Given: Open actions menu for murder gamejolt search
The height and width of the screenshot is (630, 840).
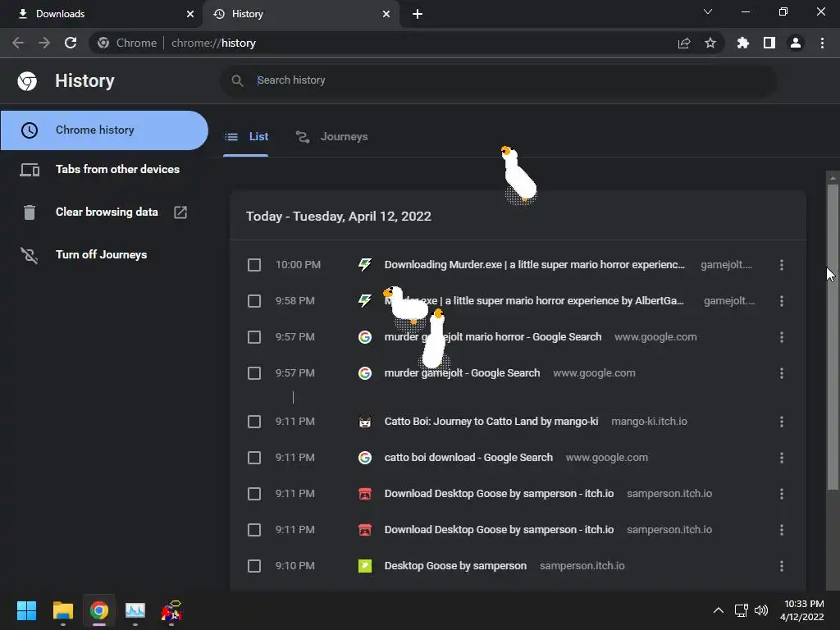Looking at the screenshot, I should [782, 373].
